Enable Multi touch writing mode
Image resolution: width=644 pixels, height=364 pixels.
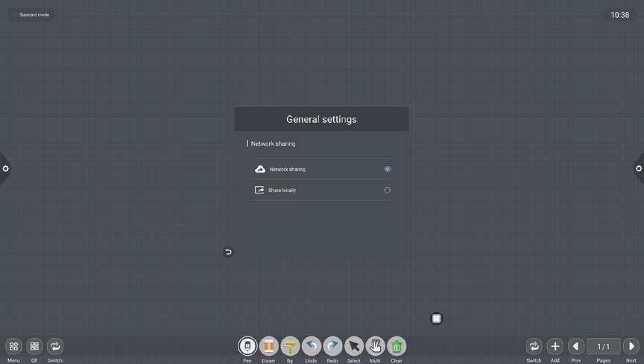(x=375, y=346)
